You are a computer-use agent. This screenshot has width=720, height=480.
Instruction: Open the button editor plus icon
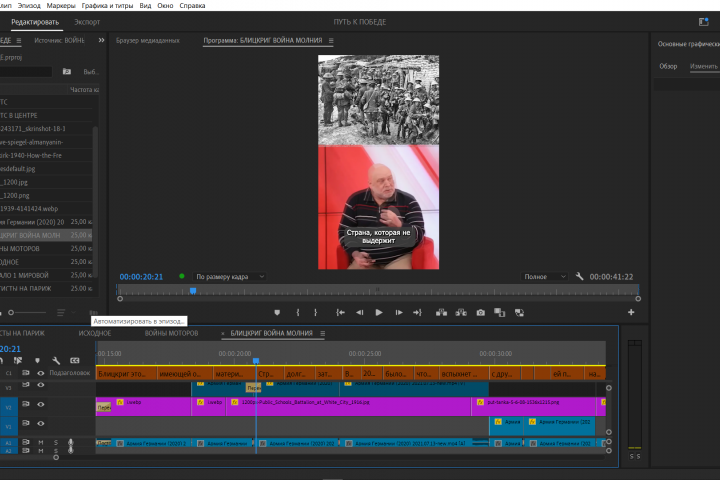tap(631, 312)
